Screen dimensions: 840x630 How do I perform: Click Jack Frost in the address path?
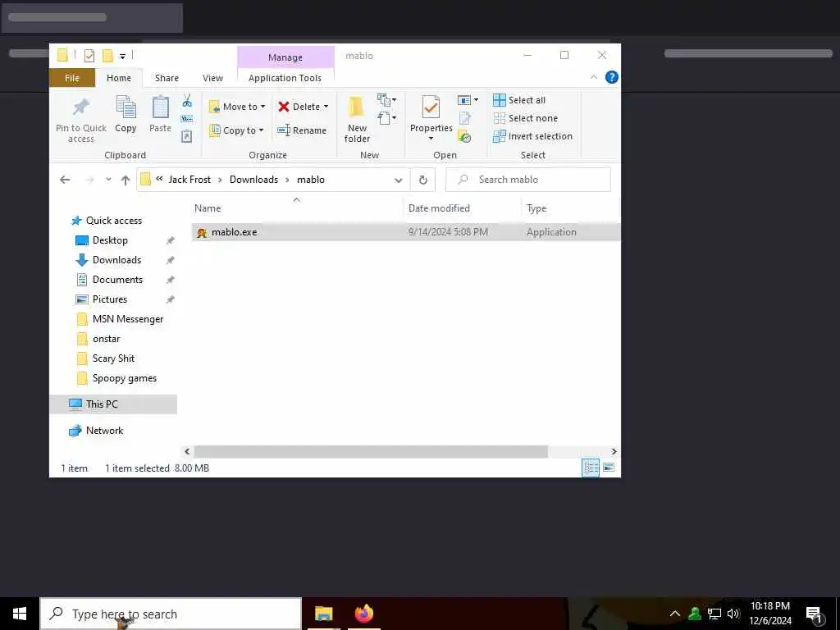click(x=189, y=180)
